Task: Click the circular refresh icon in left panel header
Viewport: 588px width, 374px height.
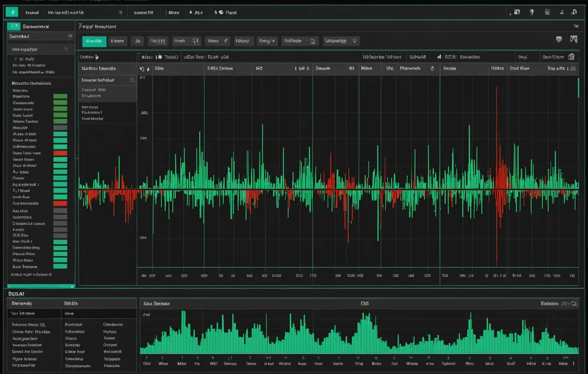Action: click(69, 36)
